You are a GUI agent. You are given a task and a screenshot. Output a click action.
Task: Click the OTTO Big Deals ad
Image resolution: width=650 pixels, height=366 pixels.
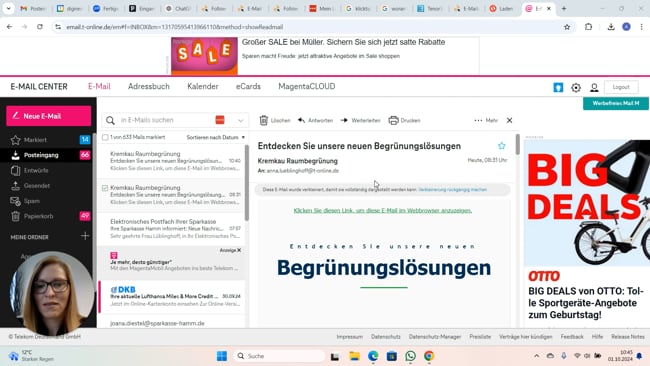587,232
